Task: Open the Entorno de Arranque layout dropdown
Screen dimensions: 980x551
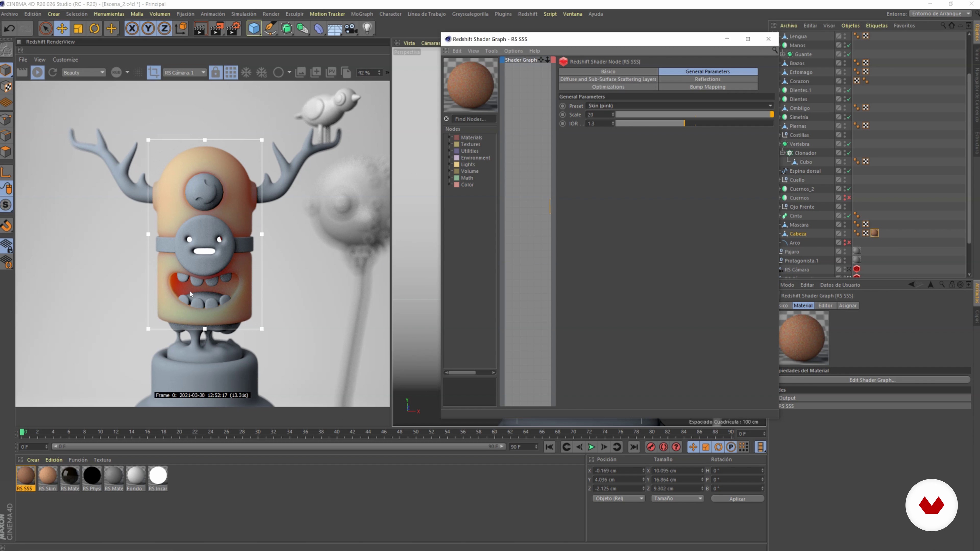Action: (x=940, y=14)
